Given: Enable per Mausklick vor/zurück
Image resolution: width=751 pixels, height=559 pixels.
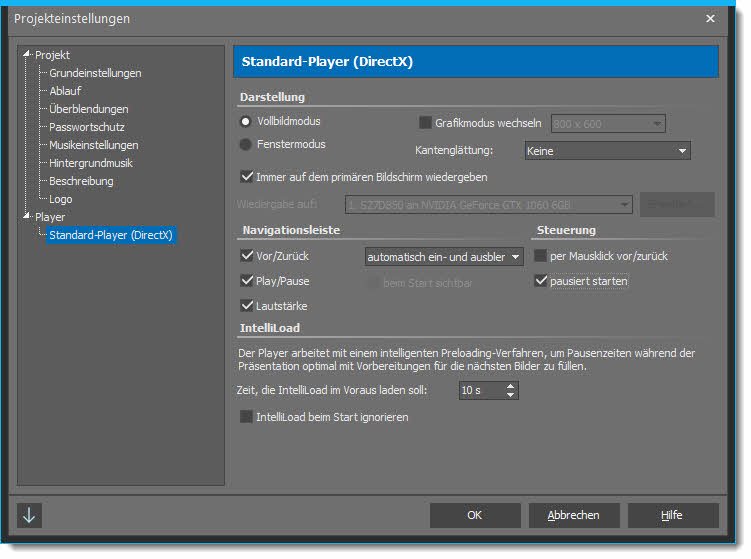Looking at the screenshot, I should [x=541, y=256].
